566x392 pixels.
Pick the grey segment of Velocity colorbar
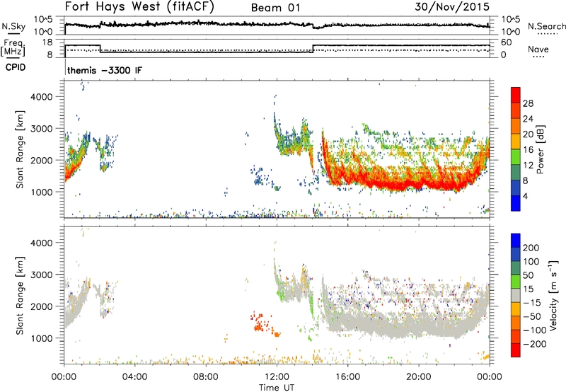[516, 296]
